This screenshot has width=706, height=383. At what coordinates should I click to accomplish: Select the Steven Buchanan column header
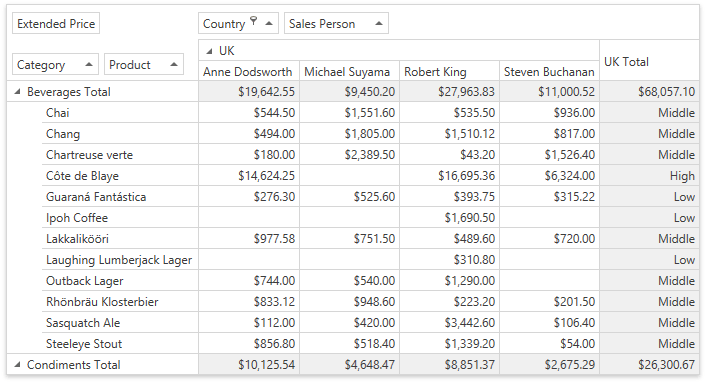[549, 71]
